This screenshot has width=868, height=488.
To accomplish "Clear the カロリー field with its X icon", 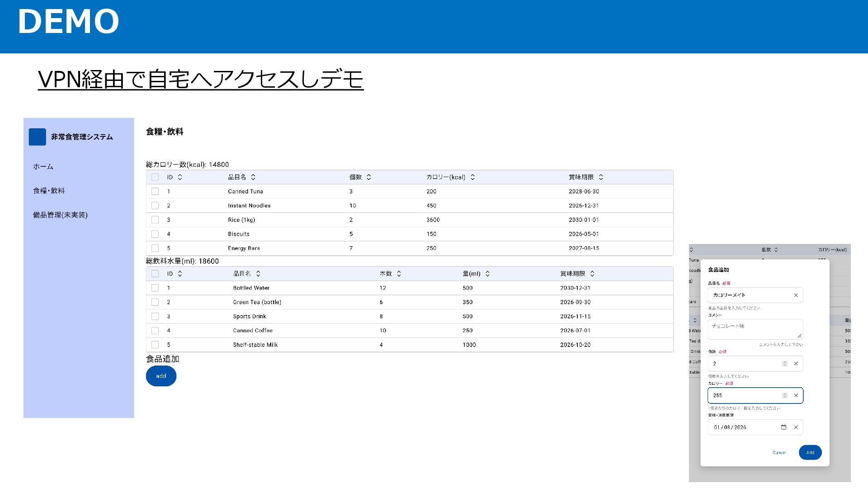I will click(x=796, y=395).
